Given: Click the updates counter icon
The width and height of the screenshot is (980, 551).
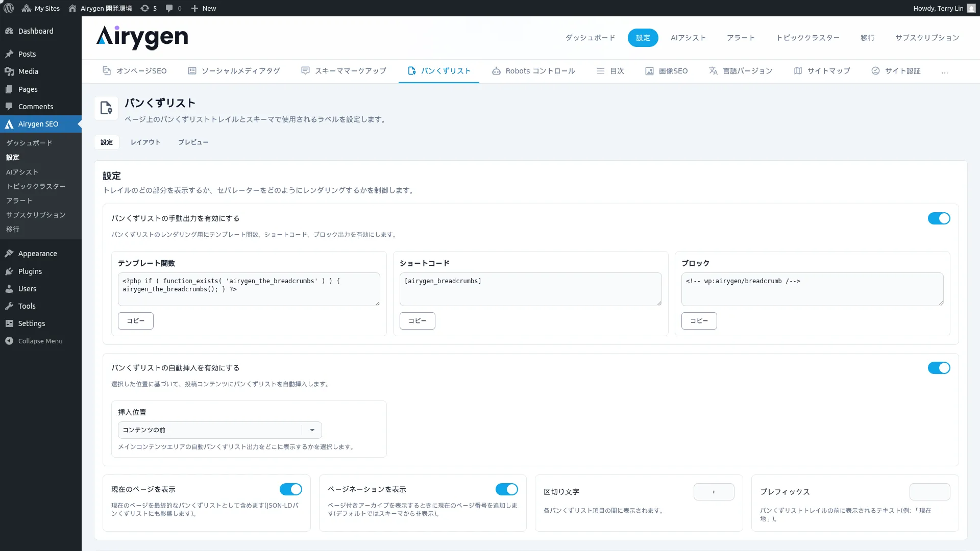Looking at the screenshot, I should [145, 8].
